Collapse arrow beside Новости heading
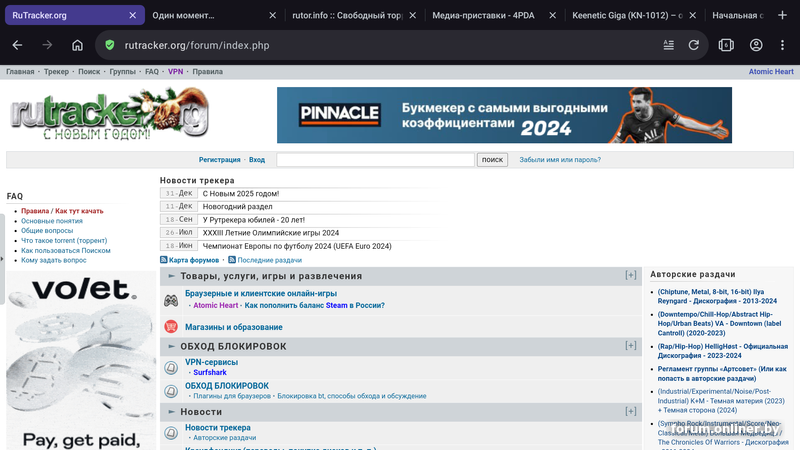The height and width of the screenshot is (450, 800). tap(171, 412)
